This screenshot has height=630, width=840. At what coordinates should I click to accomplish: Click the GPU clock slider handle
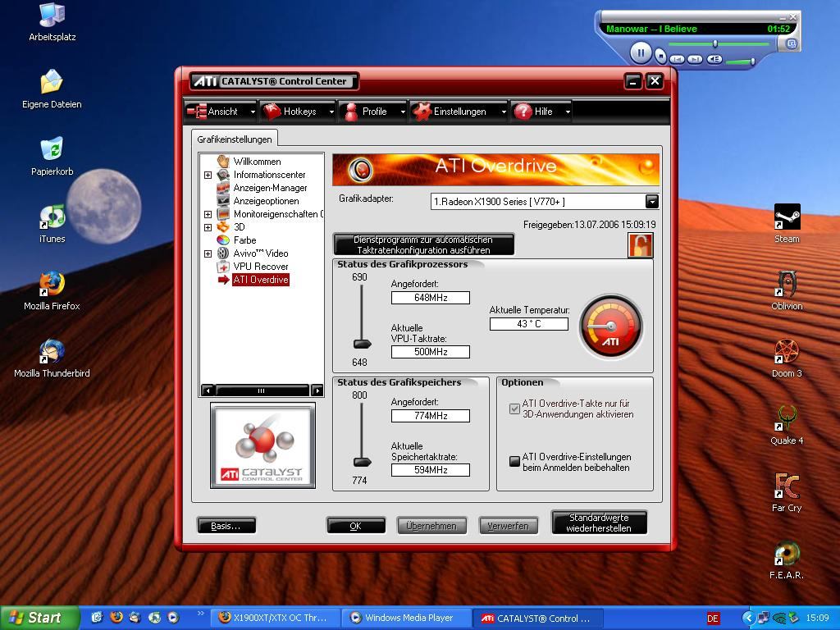[x=362, y=344]
